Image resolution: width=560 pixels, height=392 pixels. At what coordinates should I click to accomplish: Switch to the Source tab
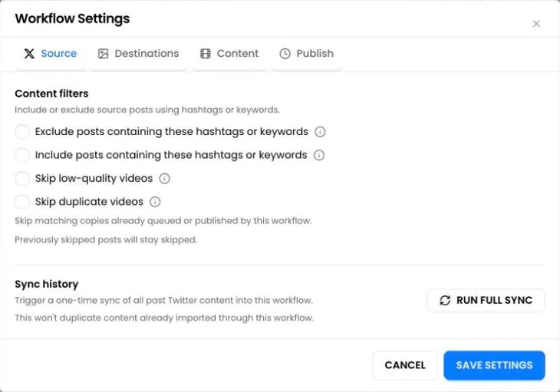coord(50,54)
